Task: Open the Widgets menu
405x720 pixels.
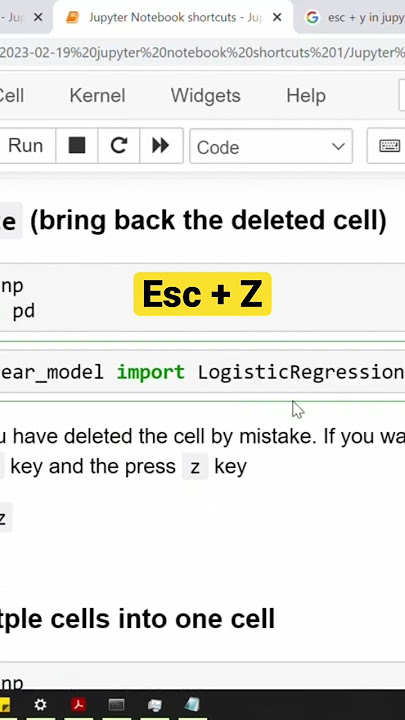Action: click(206, 96)
